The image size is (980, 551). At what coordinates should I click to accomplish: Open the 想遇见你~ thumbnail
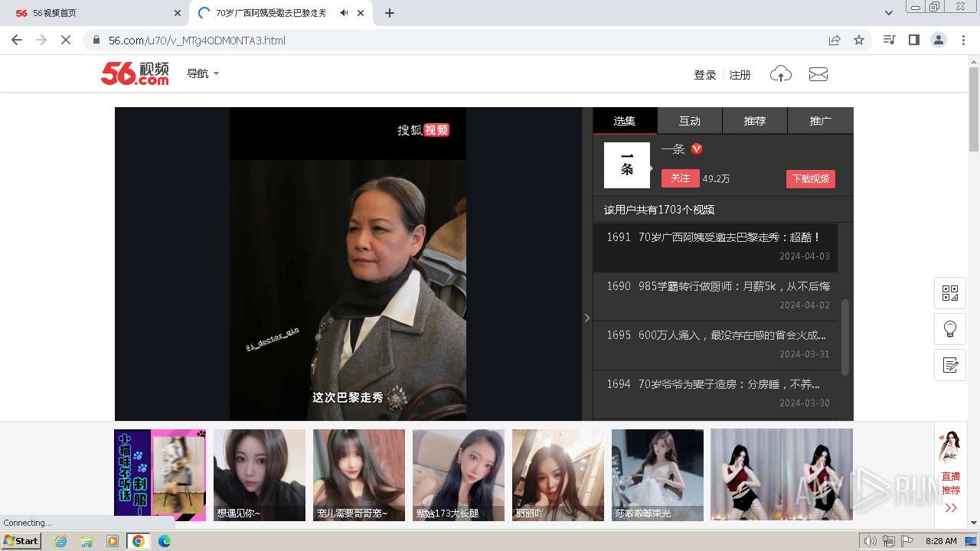(260, 475)
